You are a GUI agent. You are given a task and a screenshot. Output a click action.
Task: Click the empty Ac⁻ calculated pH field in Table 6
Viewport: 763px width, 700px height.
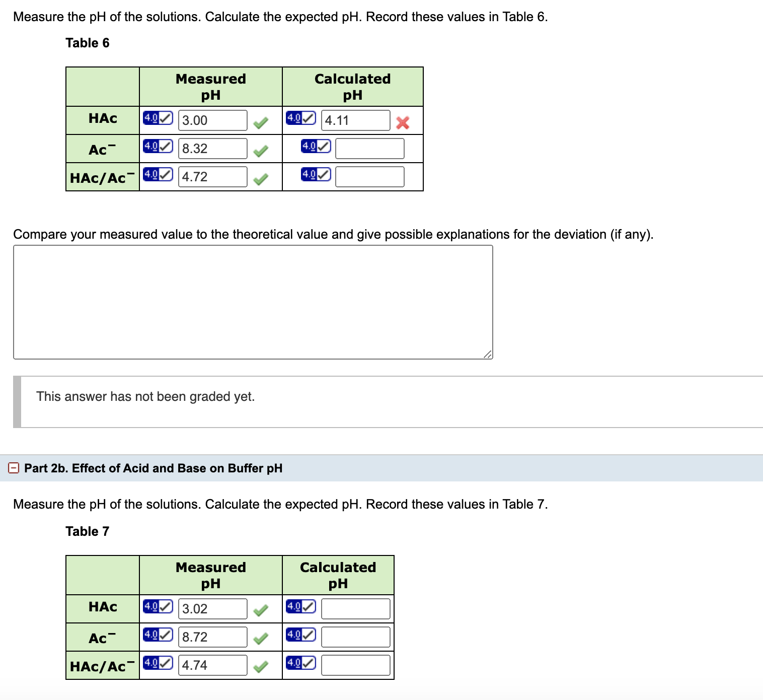(369, 148)
